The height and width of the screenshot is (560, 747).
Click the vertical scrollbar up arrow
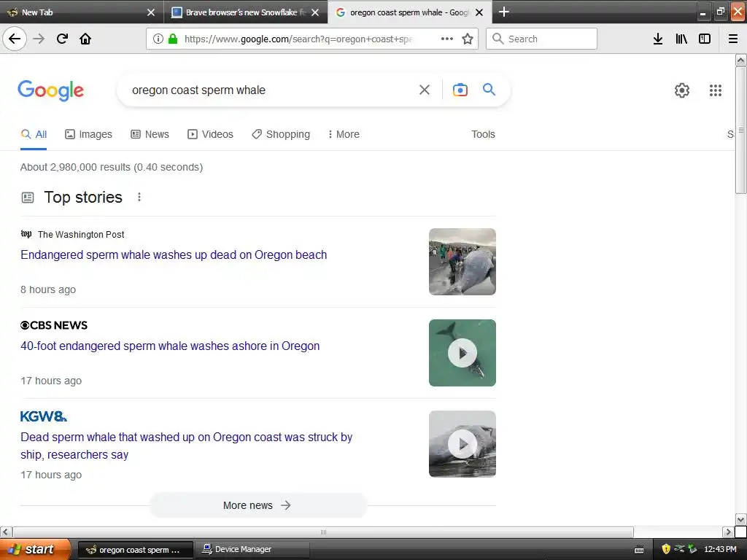coord(740,60)
